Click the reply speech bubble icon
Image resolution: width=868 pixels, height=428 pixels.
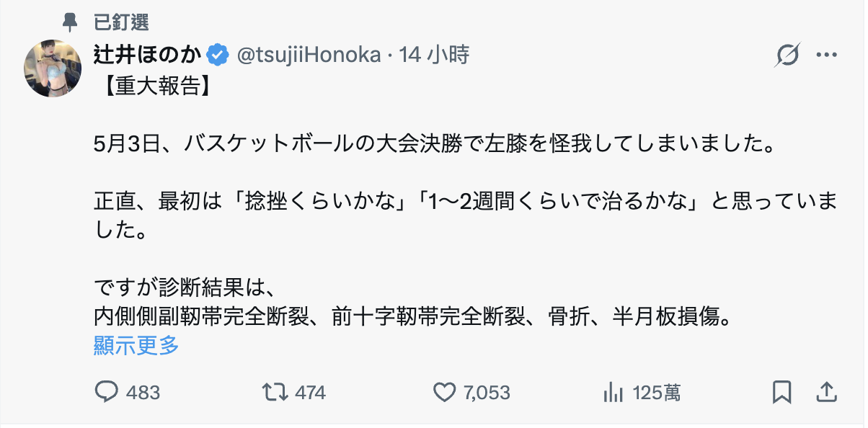click(x=107, y=392)
